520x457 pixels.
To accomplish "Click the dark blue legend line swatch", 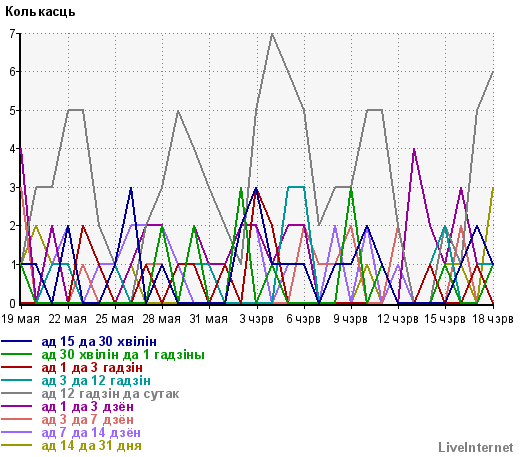I will [x=17, y=341].
